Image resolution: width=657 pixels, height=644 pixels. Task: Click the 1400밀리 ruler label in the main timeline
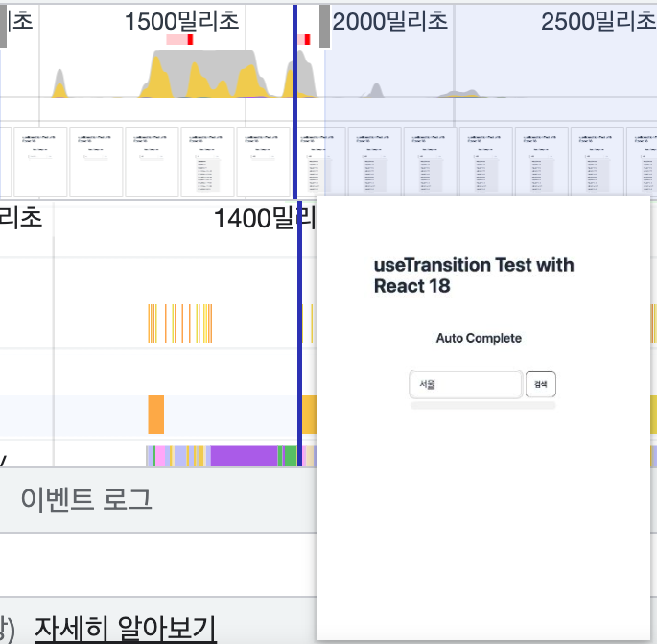[x=264, y=218]
